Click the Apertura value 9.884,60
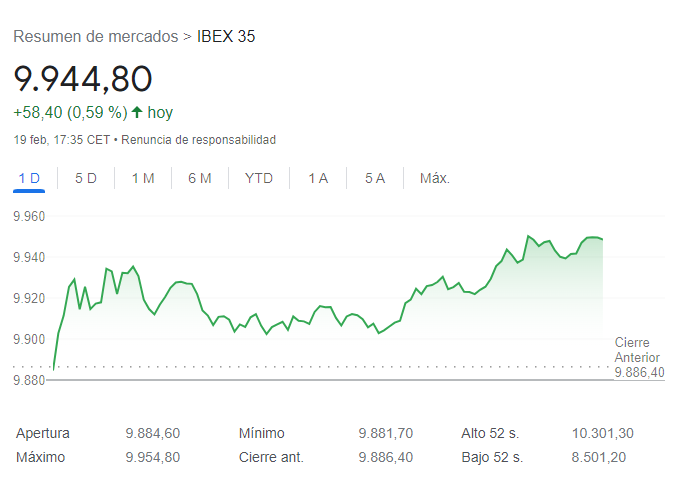 click(x=153, y=433)
